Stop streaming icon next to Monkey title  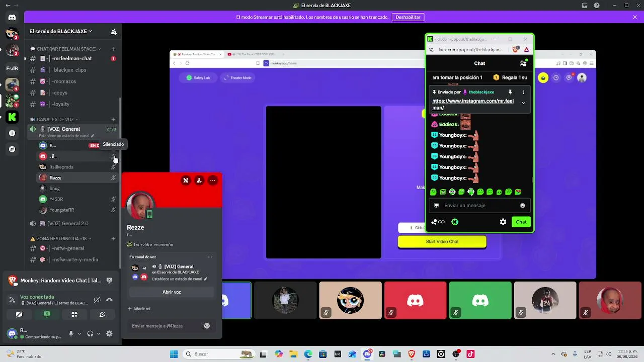click(109, 281)
